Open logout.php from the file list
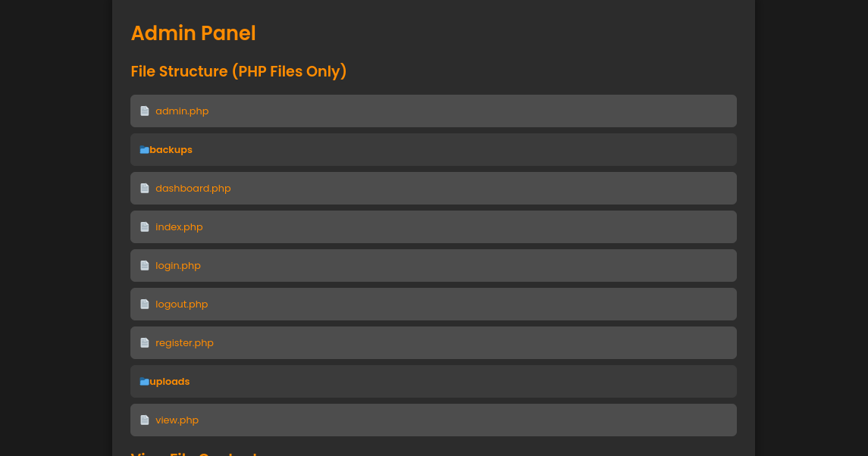868x456 pixels. (x=182, y=305)
